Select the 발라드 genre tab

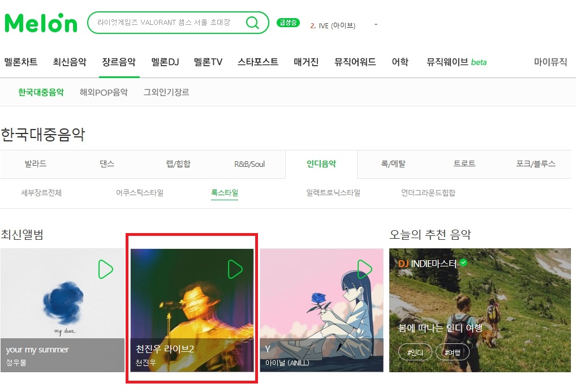[x=36, y=164]
